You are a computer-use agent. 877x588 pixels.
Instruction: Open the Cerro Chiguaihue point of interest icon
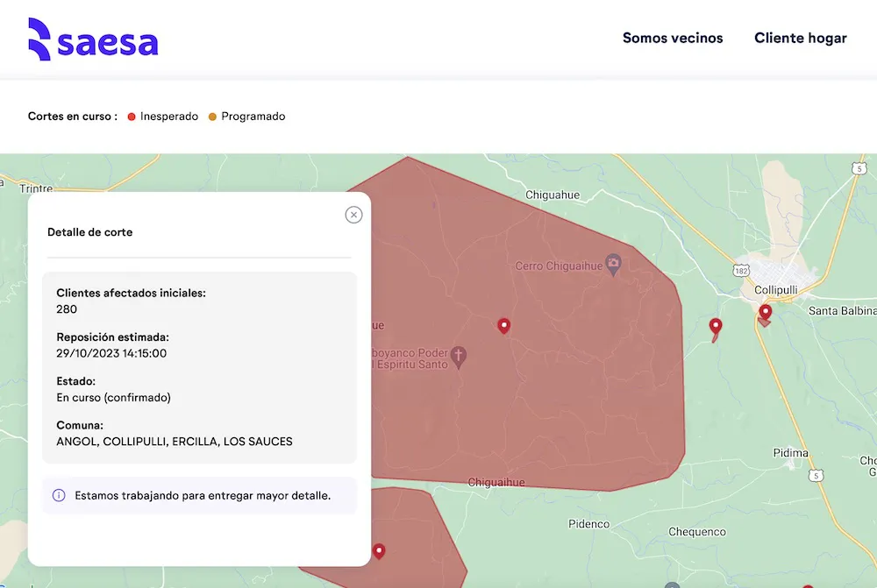[x=614, y=263]
